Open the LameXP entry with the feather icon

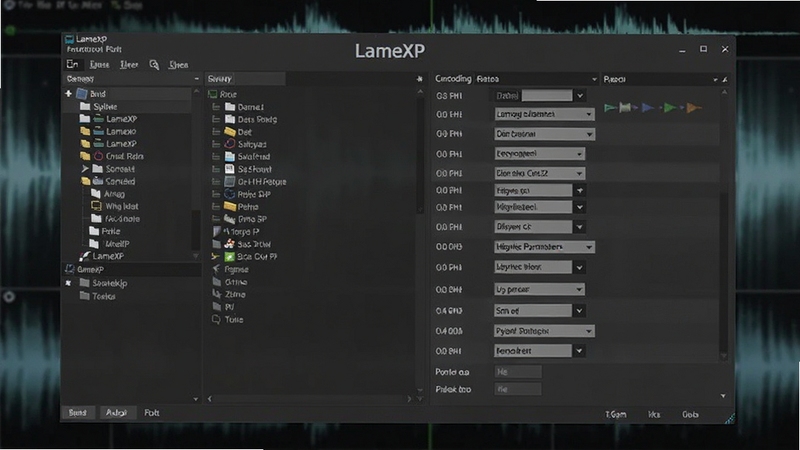click(102, 256)
